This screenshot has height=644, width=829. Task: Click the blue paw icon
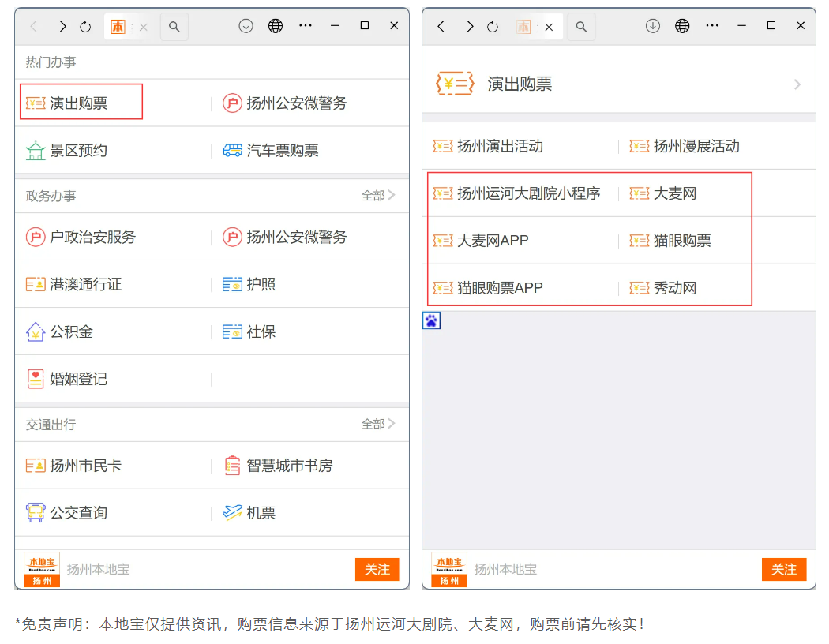[x=431, y=320]
